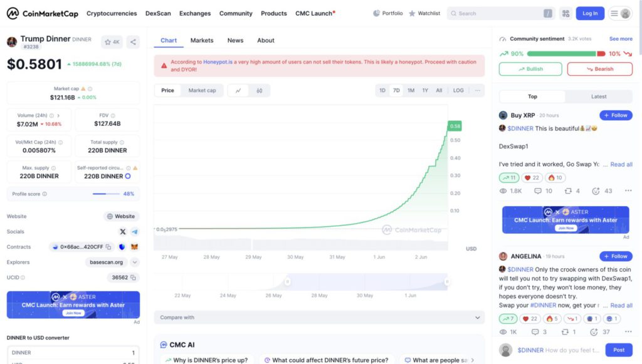Click the MetaMask fox icon
The height and width of the screenshot is (364, 642).
click(x=134, y=247)
